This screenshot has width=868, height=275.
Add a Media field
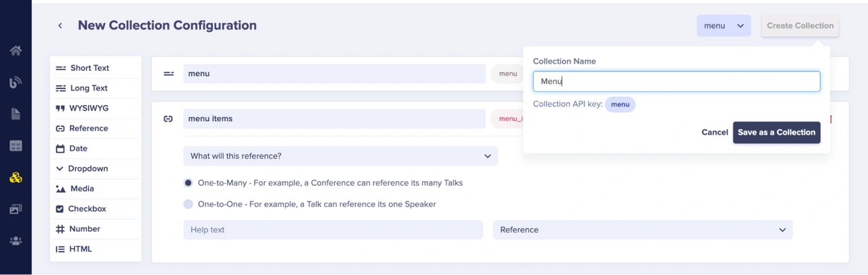95,189
